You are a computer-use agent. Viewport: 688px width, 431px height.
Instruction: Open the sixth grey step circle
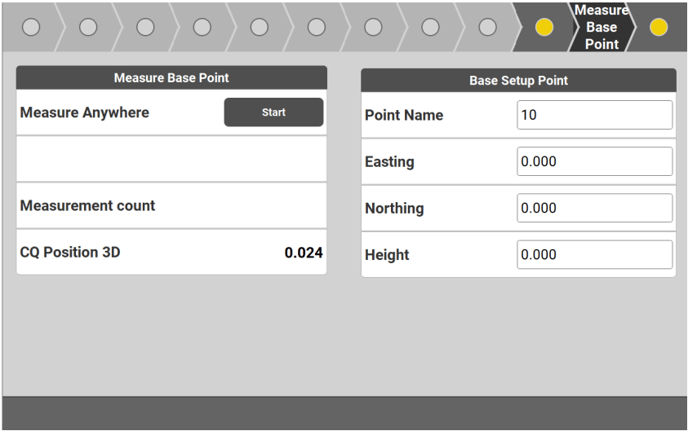click(316, 27)
